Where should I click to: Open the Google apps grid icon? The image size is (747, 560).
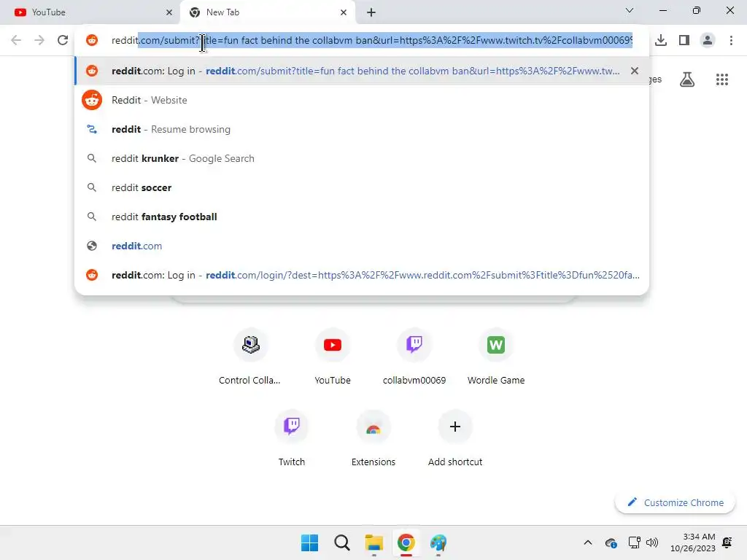coord(722,79)
